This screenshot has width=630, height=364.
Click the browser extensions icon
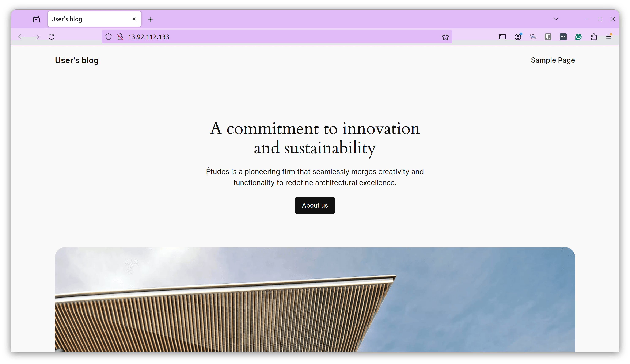[x=594, y=37]
